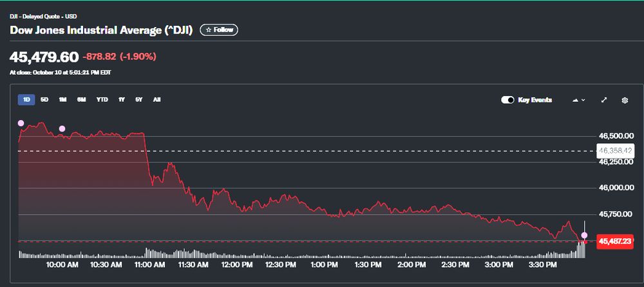
Task: Show the 5Y chart range
Action: [x=139, y=99]
